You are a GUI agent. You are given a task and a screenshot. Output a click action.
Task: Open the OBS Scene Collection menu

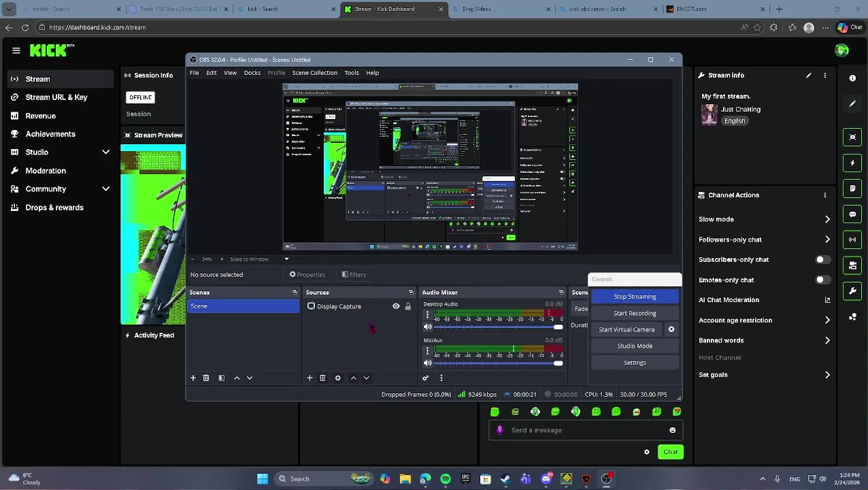tap(314, 73)
